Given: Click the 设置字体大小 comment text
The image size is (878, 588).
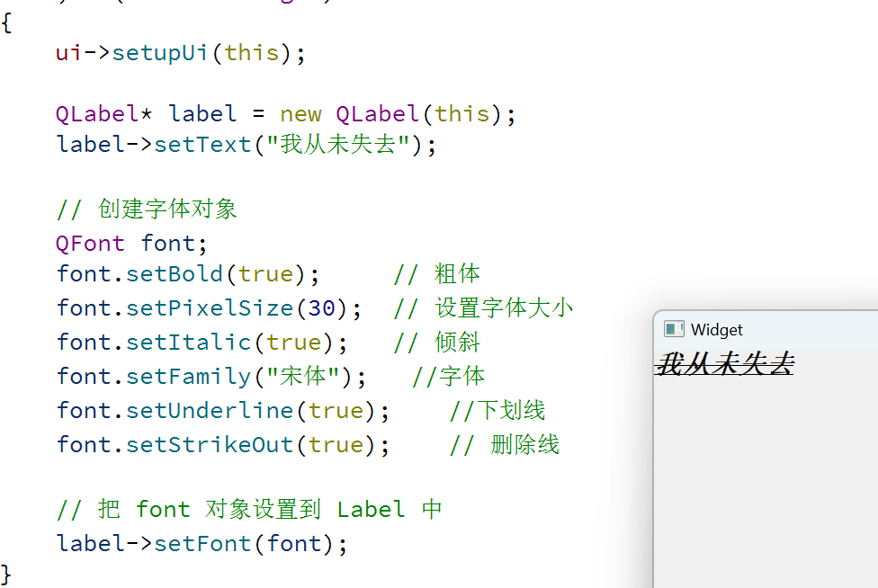Looking at the screenshot, I should [504, 308].
